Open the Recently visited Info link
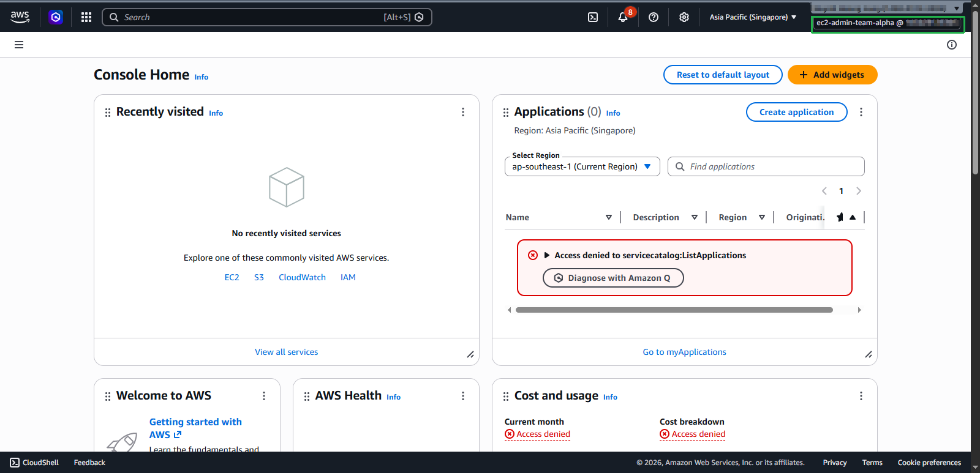The image size is (980, 473). (216, 113)
